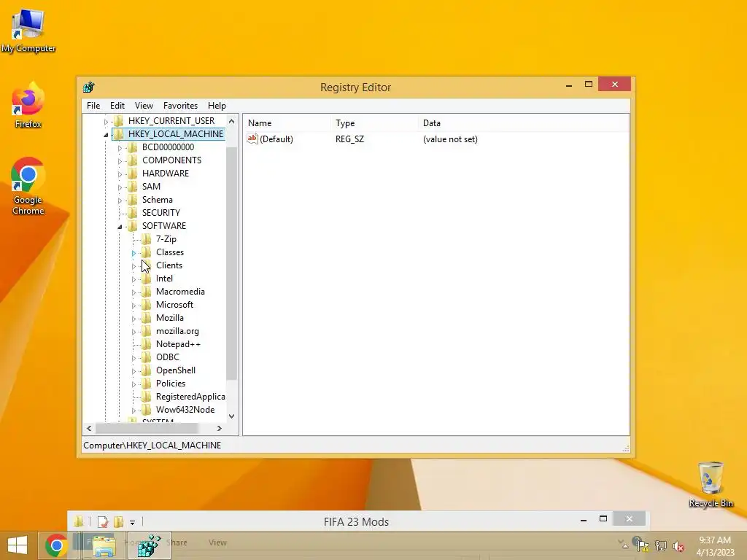
Task: Click the tree horizontal scroll left arrow
Action: click(x=89, y=429)
